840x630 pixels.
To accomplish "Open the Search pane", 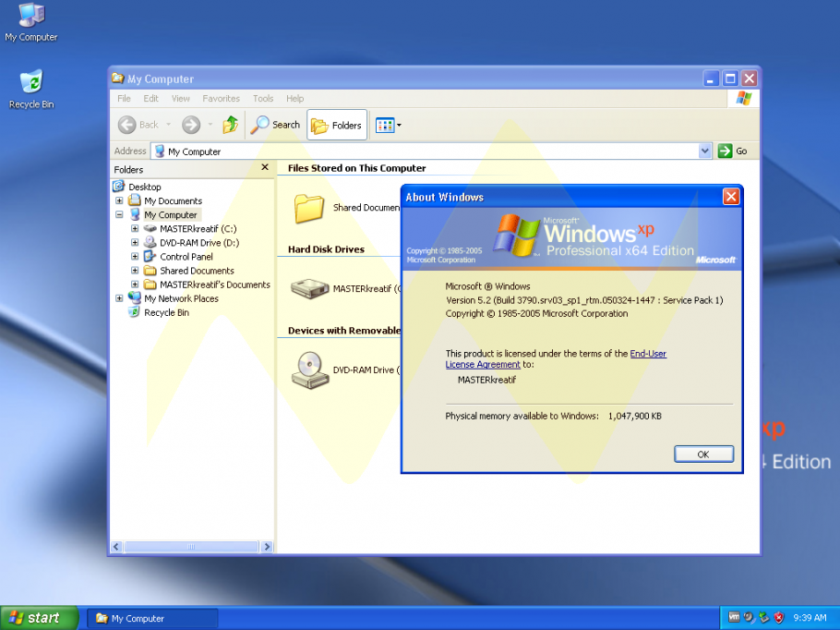I will tap(275, 125).
